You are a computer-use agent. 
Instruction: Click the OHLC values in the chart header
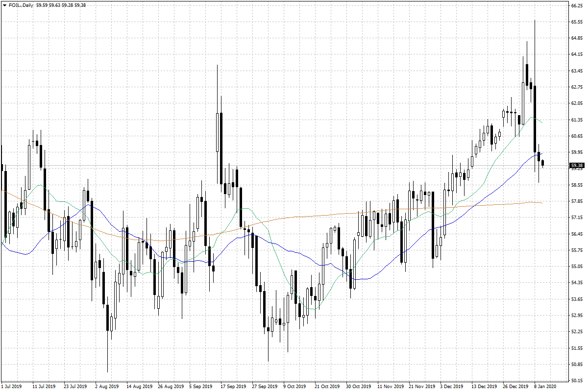[x=61, y=5]
